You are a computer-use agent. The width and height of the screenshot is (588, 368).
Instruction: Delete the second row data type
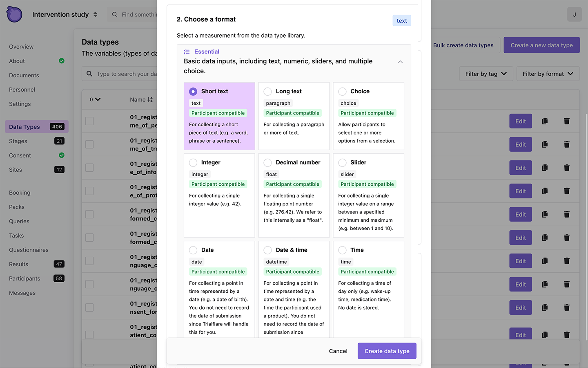pos(567,144)
